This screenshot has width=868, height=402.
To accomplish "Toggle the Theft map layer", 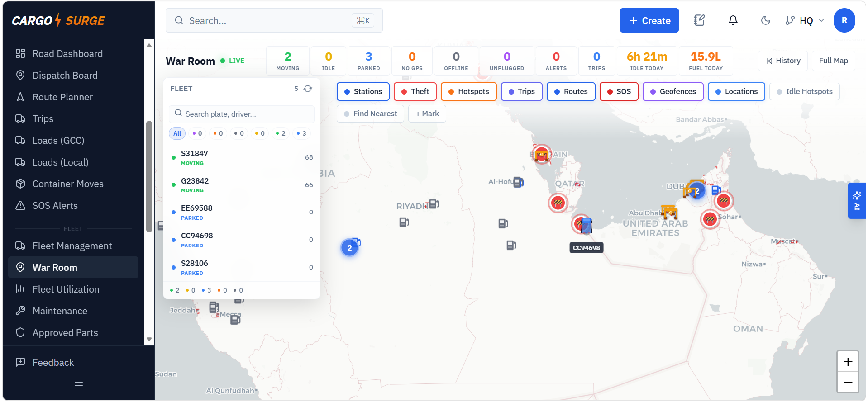I will tap(415, 91).
